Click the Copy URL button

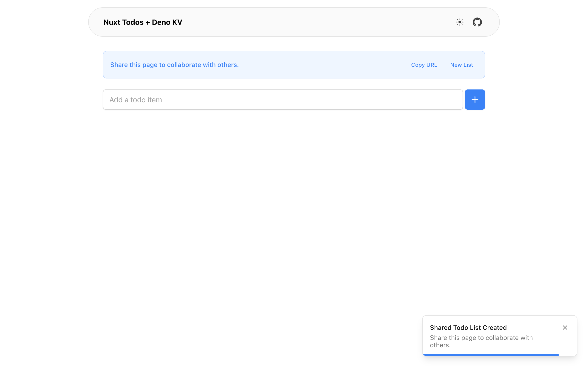pyautogui.click(x=424, y=65)
